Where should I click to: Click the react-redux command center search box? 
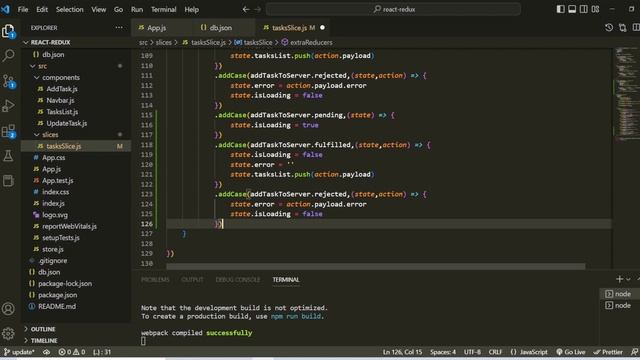point(393,9)
